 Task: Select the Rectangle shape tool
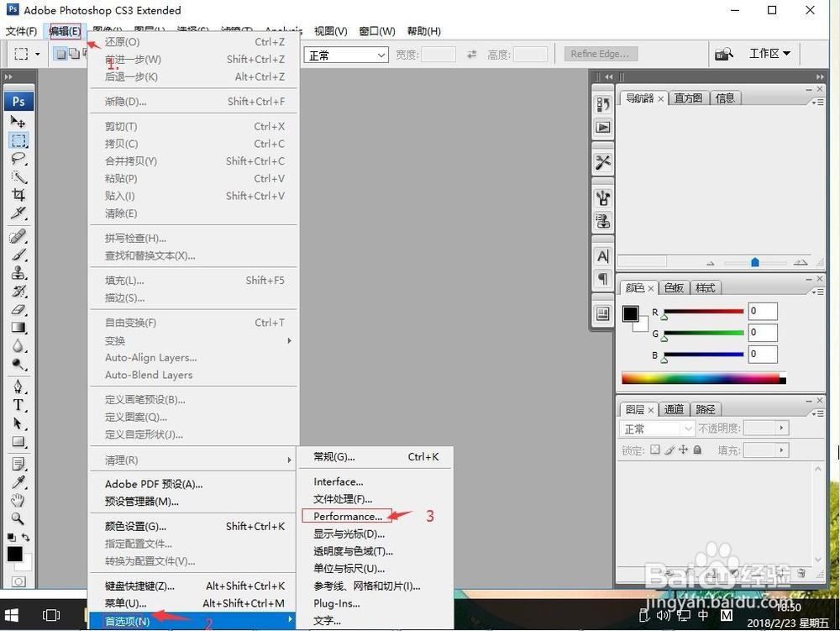click(18, 442)
